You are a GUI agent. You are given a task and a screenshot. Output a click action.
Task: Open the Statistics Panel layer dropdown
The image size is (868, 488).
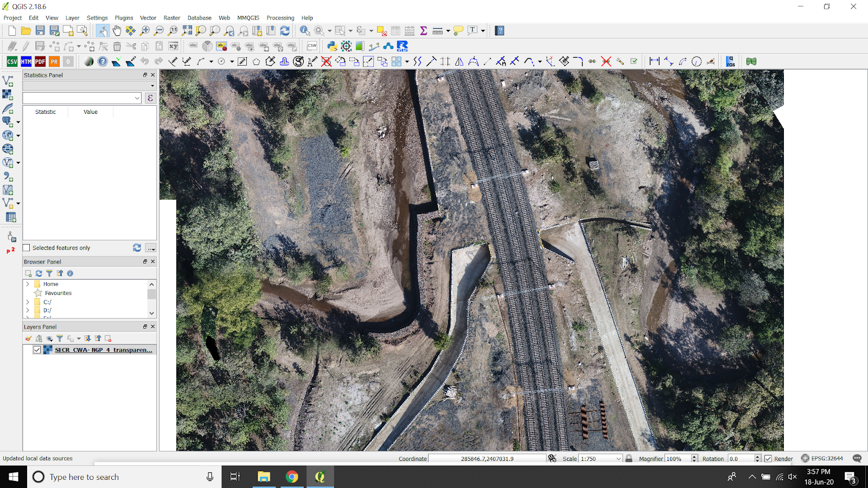tap(90, 86)
